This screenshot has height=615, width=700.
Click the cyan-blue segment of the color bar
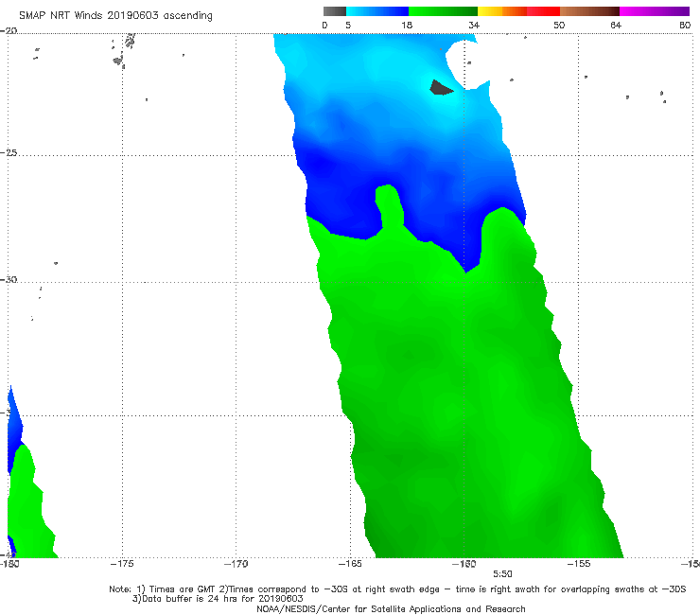(x=377, y=11)
